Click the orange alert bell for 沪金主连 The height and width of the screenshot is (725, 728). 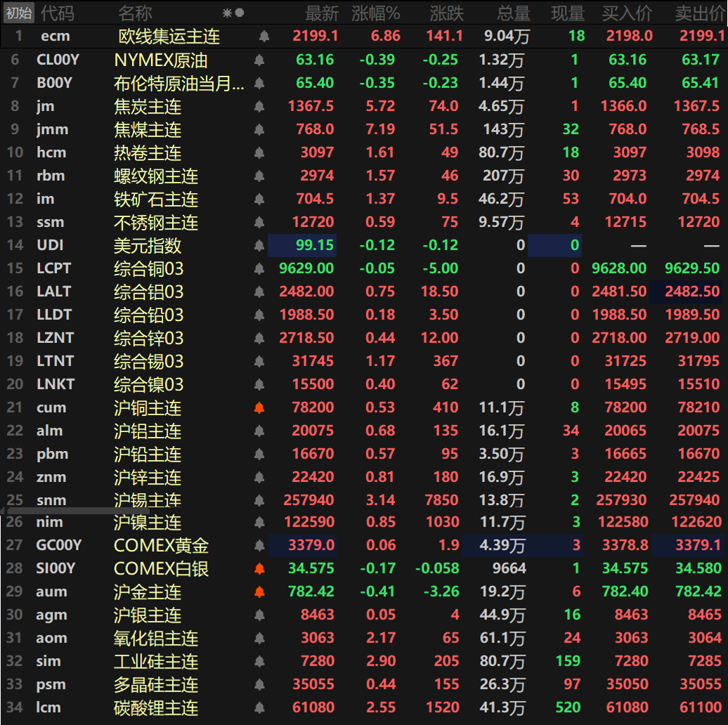coord(259,592)
